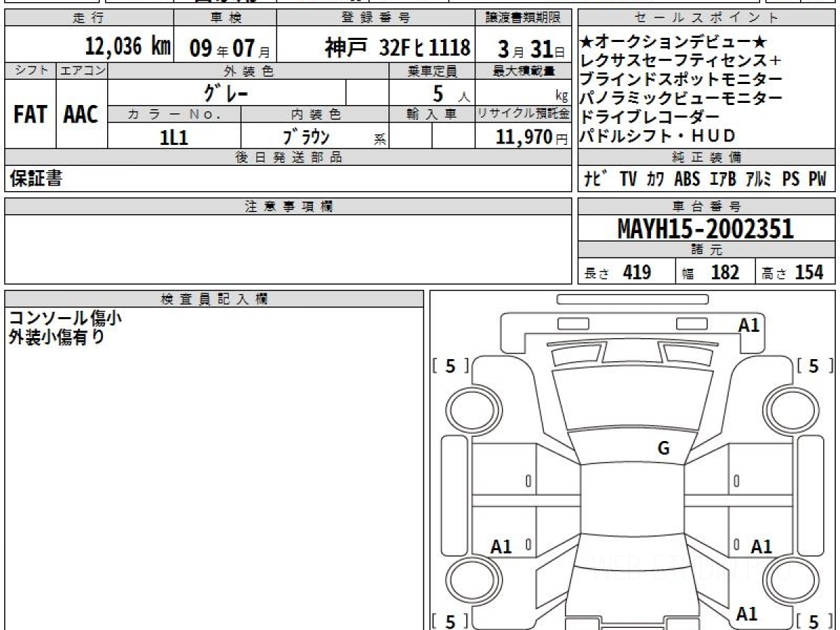Select the ★オークションデビュー★ line
840x630 pixels.
click(x=674, y=42)
